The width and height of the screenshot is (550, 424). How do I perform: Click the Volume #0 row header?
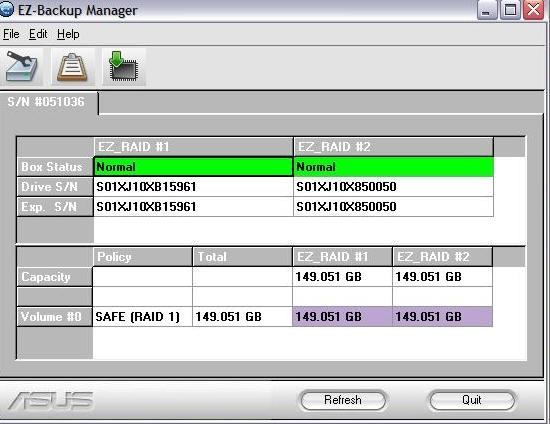54,317
